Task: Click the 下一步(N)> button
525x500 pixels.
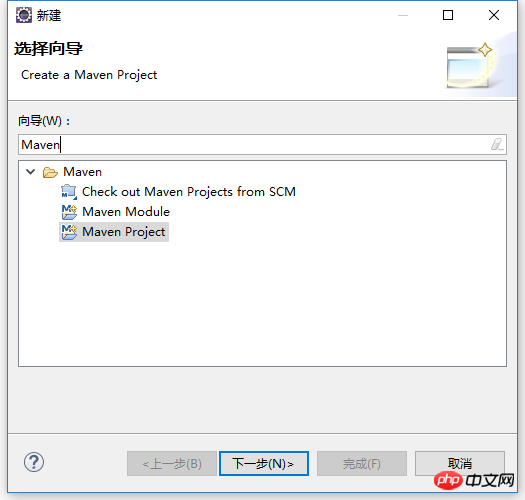Action: coord(264,463)
